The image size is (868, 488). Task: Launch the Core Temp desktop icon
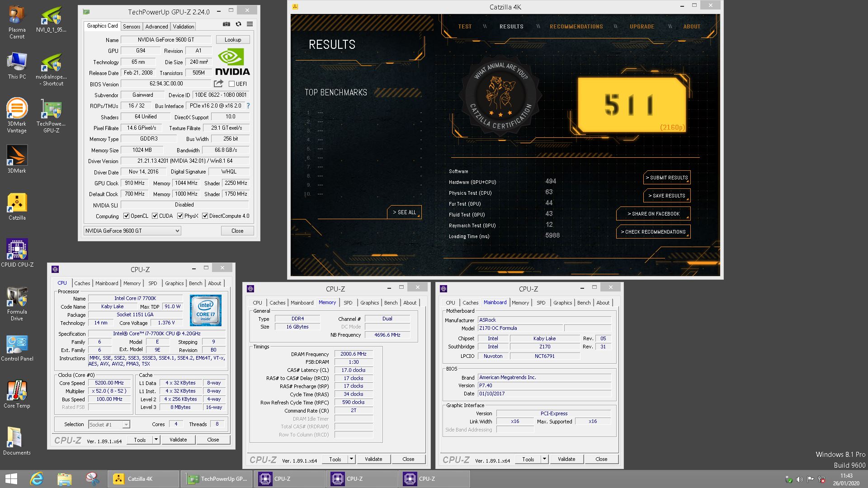17,394
